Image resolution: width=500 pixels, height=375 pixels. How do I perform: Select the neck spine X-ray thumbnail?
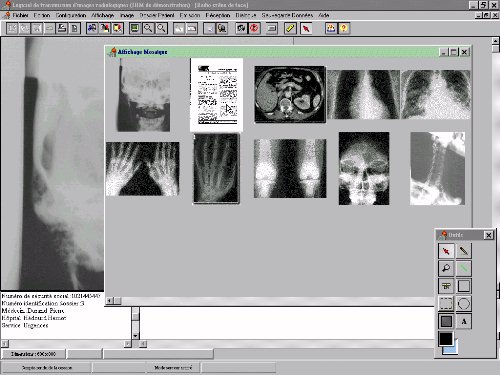click(x=437, y=168)
